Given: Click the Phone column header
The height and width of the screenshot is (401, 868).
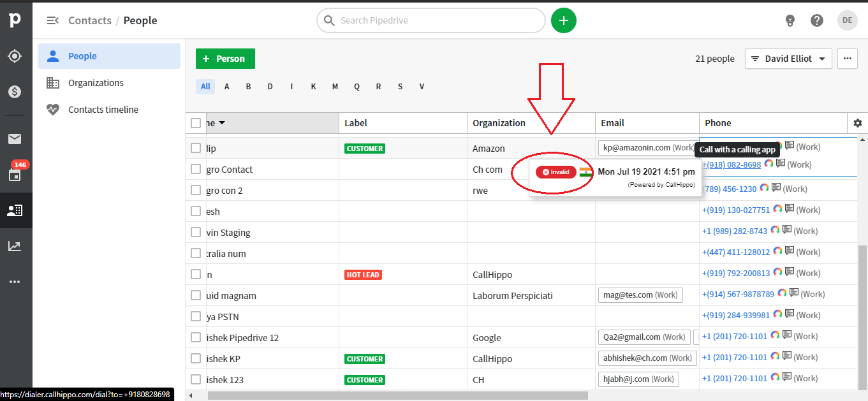Looking at the screenshot, I should coord(773,123).
